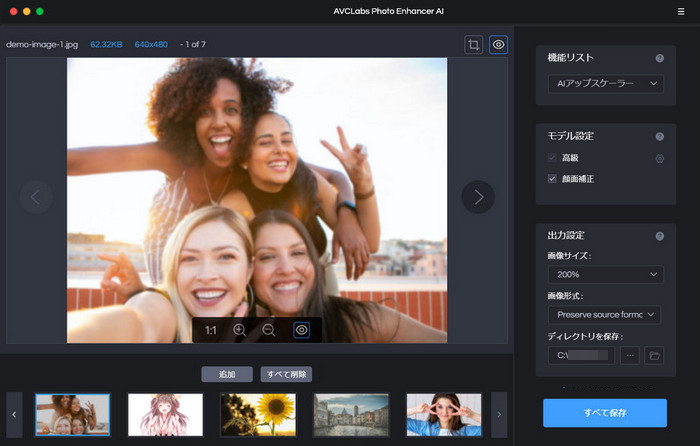
Task: Click the 画像サイズ label
Action: click(x=569, y=256)
